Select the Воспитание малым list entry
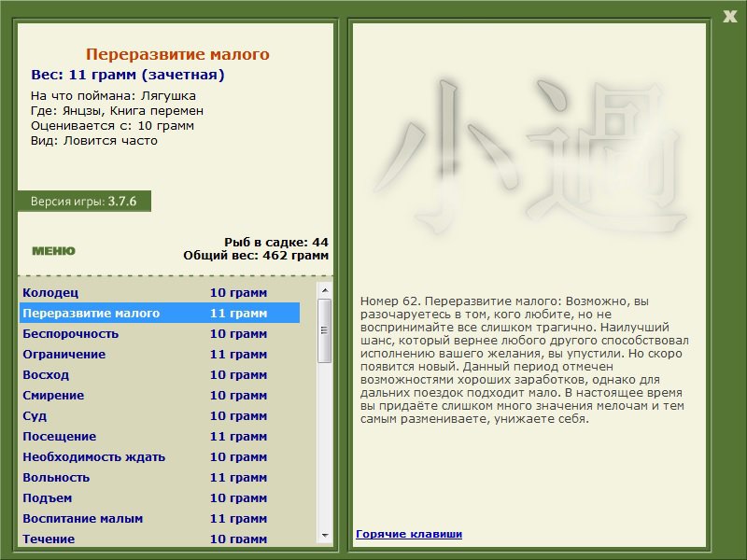 (x=160, y=518)
